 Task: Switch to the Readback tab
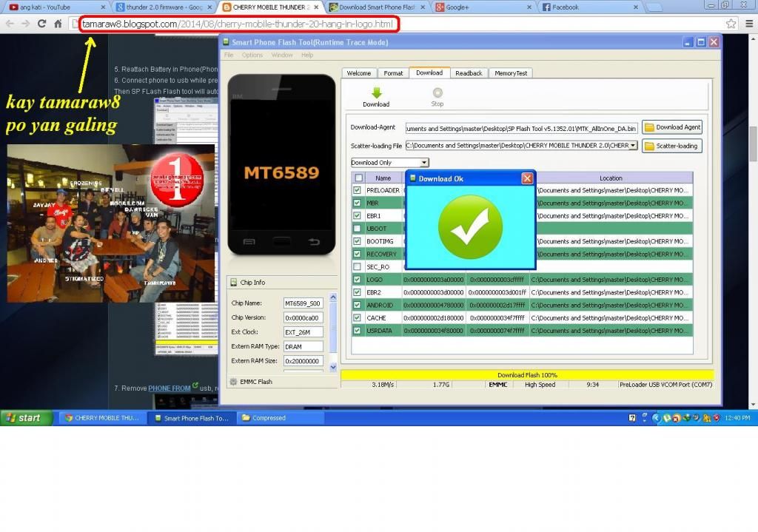click(x=469, y=73)
